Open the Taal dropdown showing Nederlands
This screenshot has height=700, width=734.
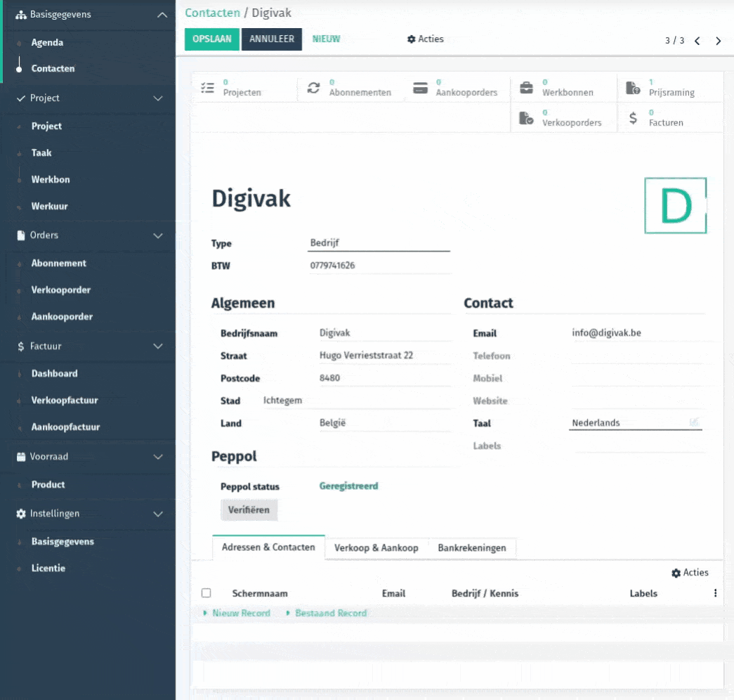[635, 422]
